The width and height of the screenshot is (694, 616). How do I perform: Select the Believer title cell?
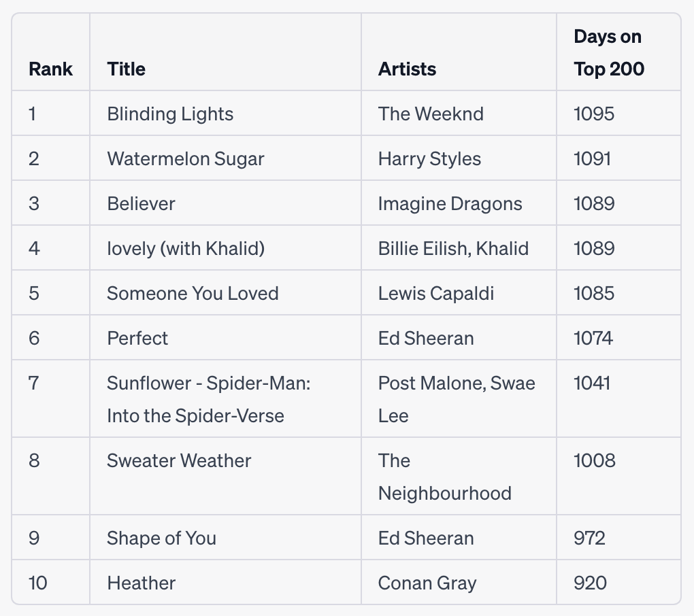point(141,203)
